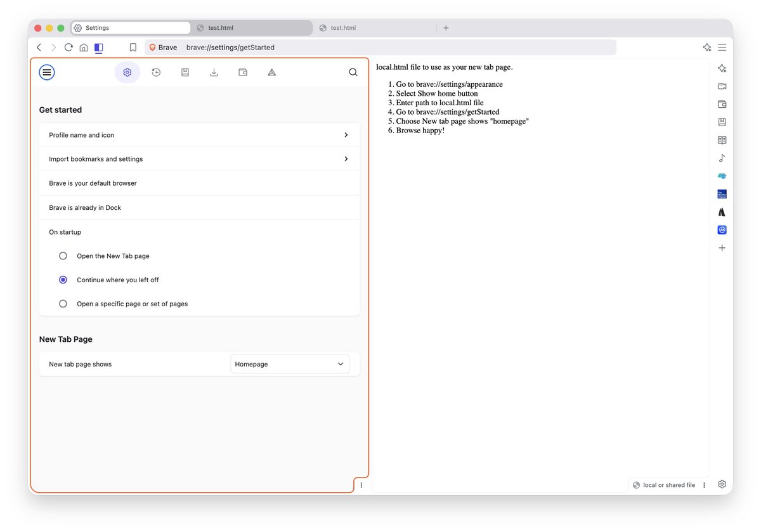Image resolution: width=761 pixels, height=532 pixels.
Task: Open Brave Rewards triangle icon in the settings toolbar
Action: [x=272, y=72]
